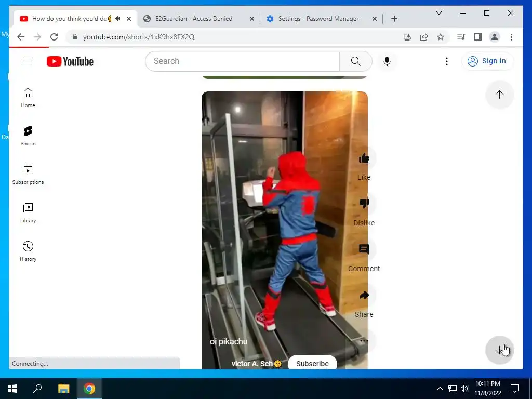Click the search magnifier button

(x=355, y=61)
